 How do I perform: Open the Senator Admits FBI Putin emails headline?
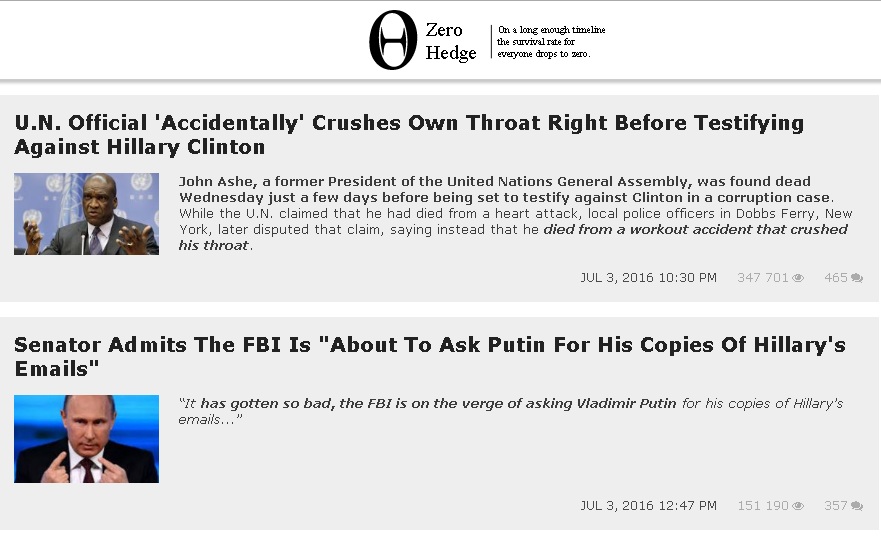pos(430,356)
